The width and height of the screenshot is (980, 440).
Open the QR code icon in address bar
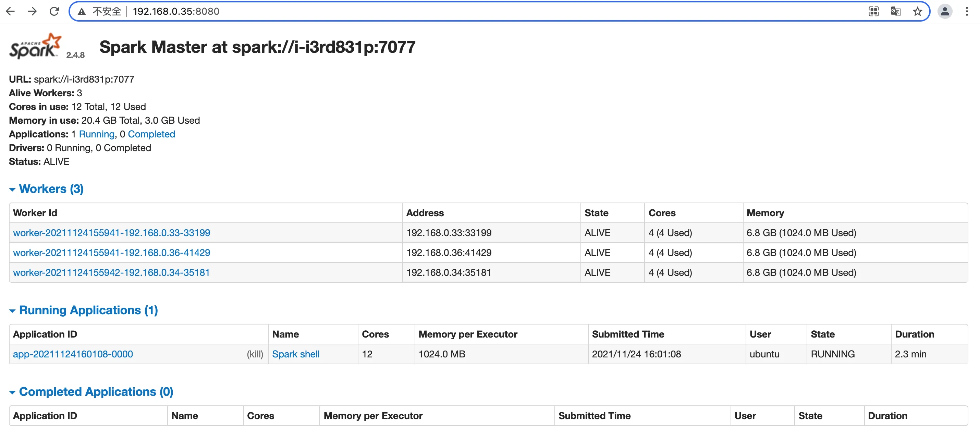click(873, 11)
